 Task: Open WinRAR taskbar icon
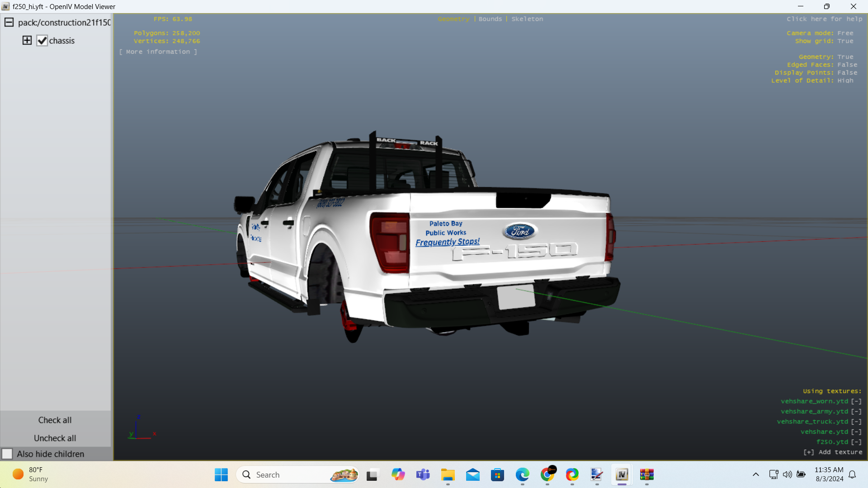pyautogui.click(x=646, y=475)
